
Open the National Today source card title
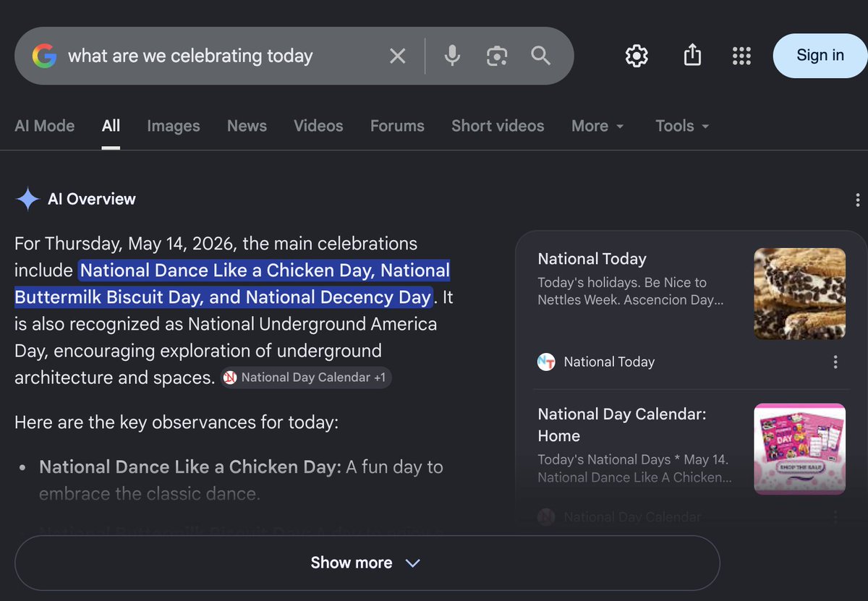click(592, 259)
